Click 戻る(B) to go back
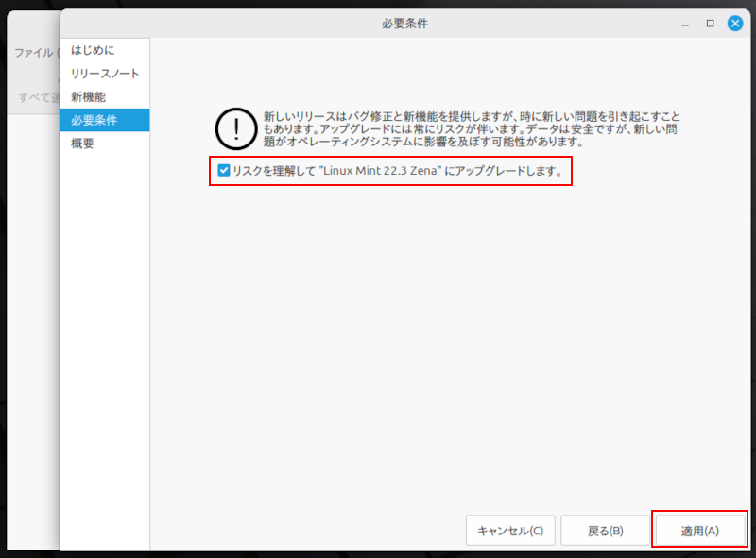 point(605,531)
